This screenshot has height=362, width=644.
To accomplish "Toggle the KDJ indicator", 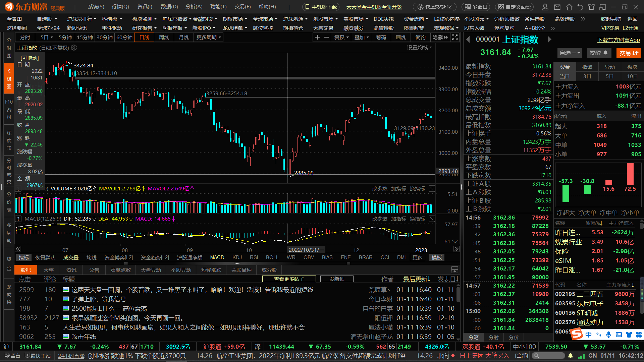I will point(237,257).
